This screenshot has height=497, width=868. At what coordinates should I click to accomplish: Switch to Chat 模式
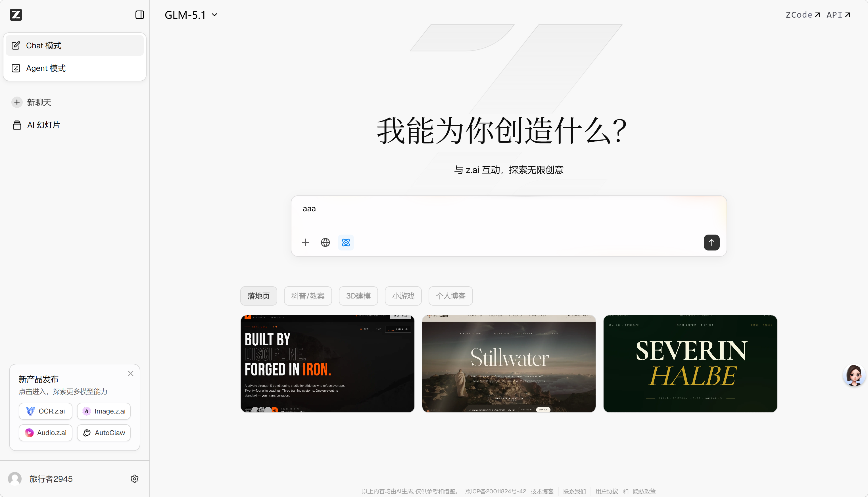point(74,45)
